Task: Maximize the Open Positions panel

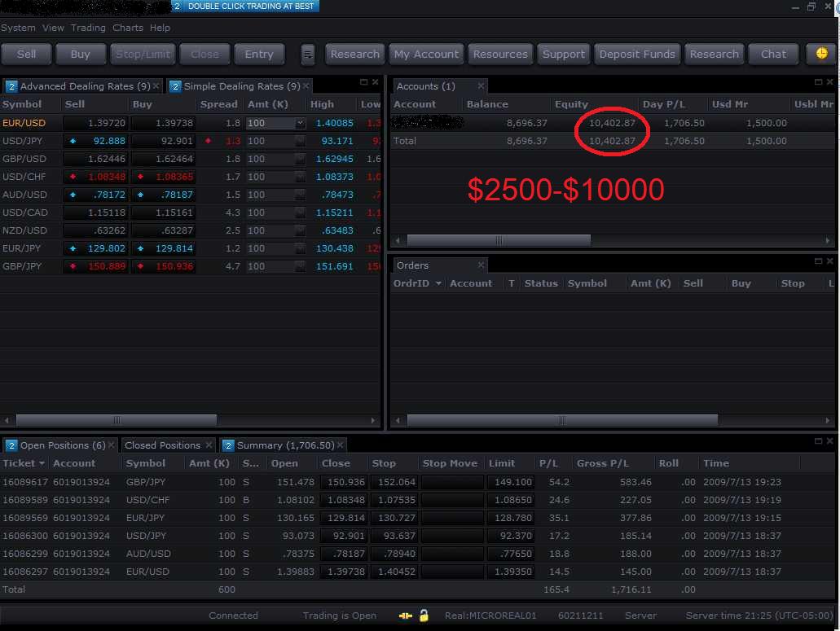Action: (x=818, y=441)
